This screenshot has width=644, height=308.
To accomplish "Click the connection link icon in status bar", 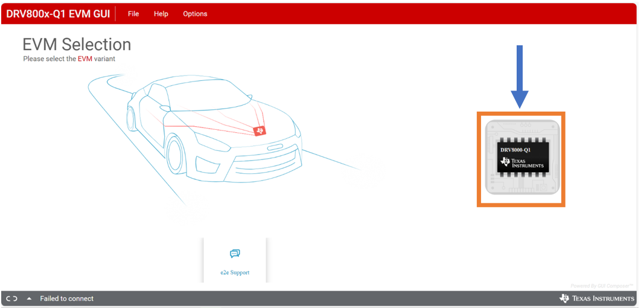I will [11, 298].
